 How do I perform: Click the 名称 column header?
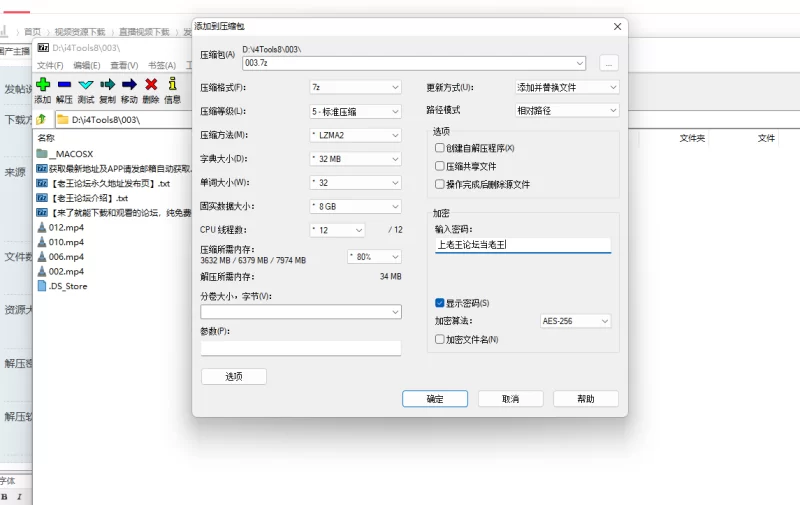coord(46,138)
